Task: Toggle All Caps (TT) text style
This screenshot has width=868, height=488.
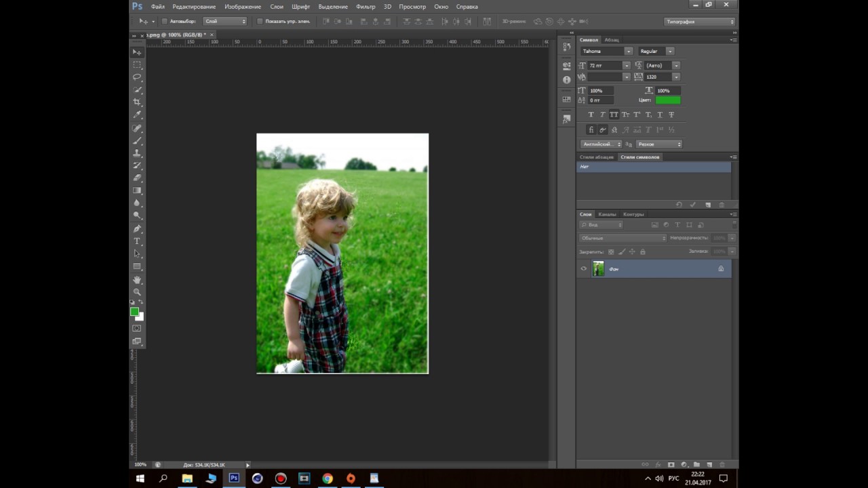Action: pyautogui.click(x=614, y=115)
